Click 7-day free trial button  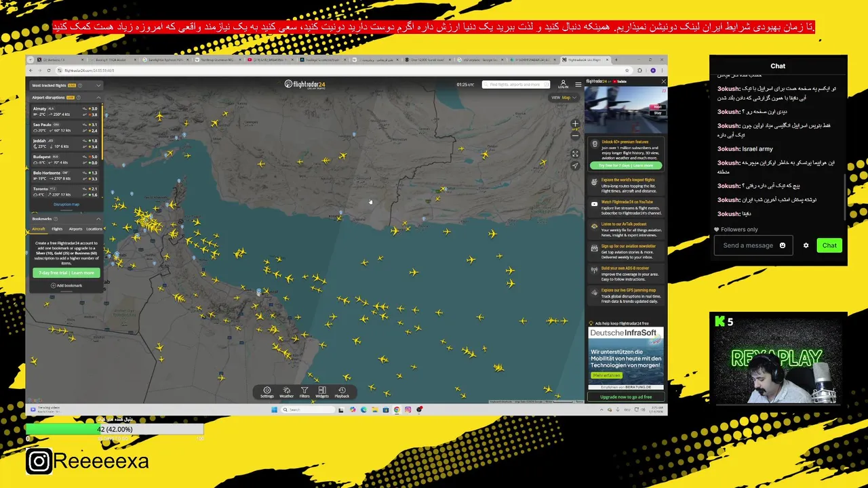66,272
